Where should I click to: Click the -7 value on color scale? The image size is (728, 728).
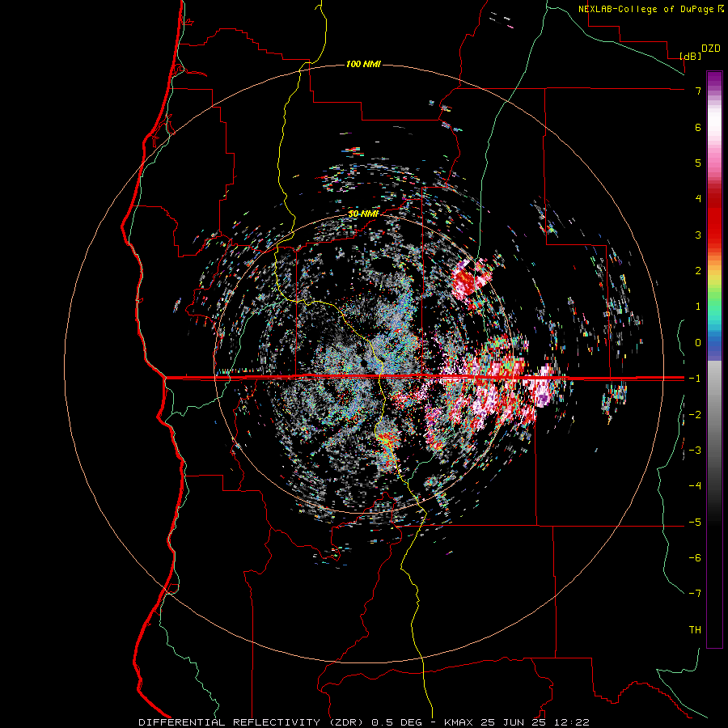pos(695,594)
